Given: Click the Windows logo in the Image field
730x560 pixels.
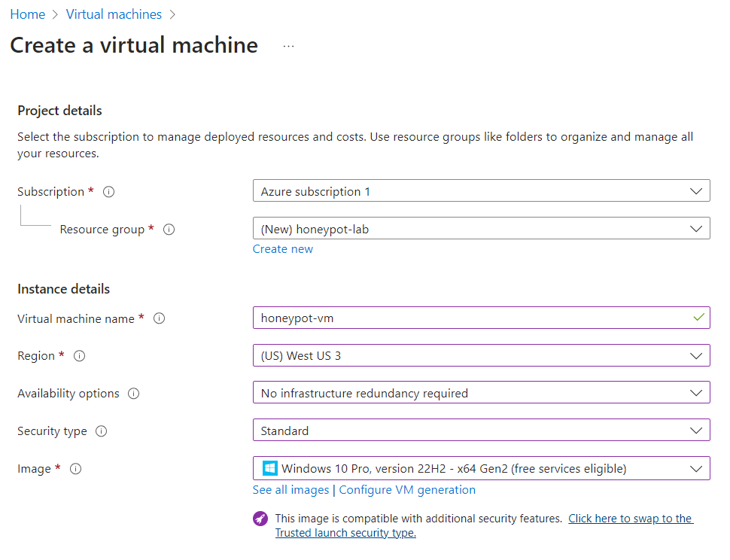Looking at the screenshot, I should pos(269,467).
